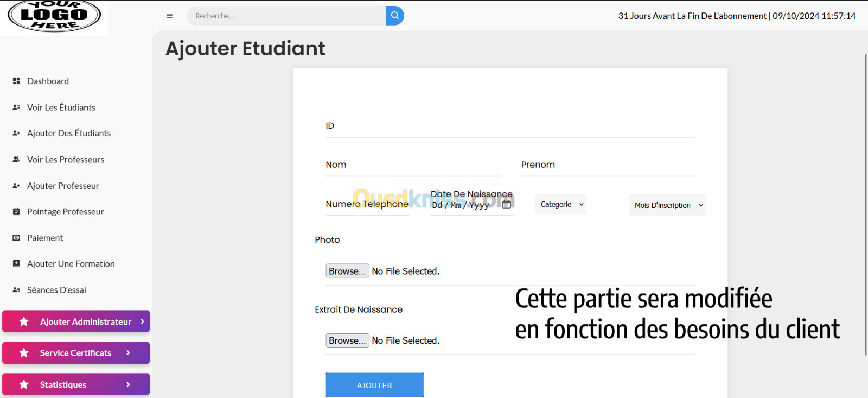The height and width of the screenshot is (398, 868).
Task: Expand Statistiques chevron arrow
Action: click(x=128, y=384)
